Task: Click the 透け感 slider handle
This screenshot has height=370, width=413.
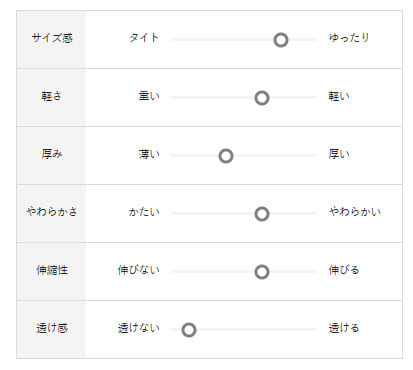Action: click(189, 330)
